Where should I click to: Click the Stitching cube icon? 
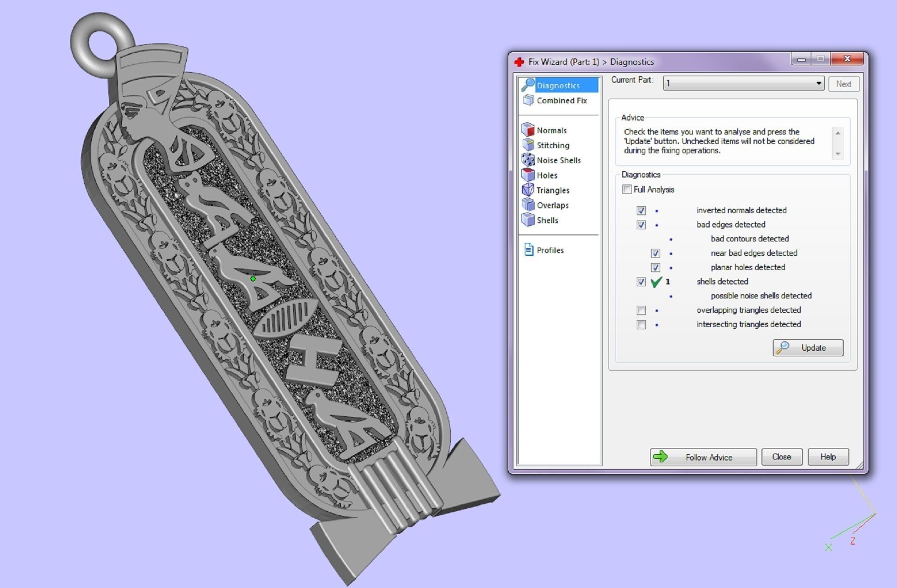click(x=528, y=145)
